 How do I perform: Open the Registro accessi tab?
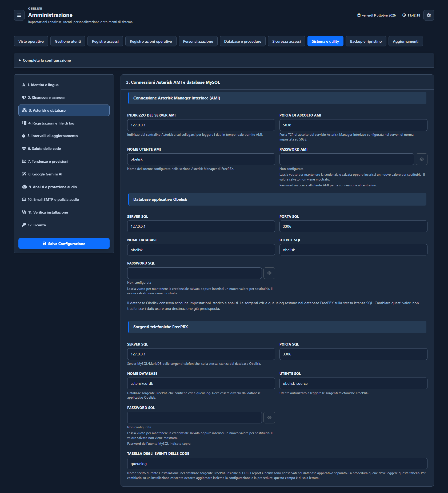(x=105, y=41)
